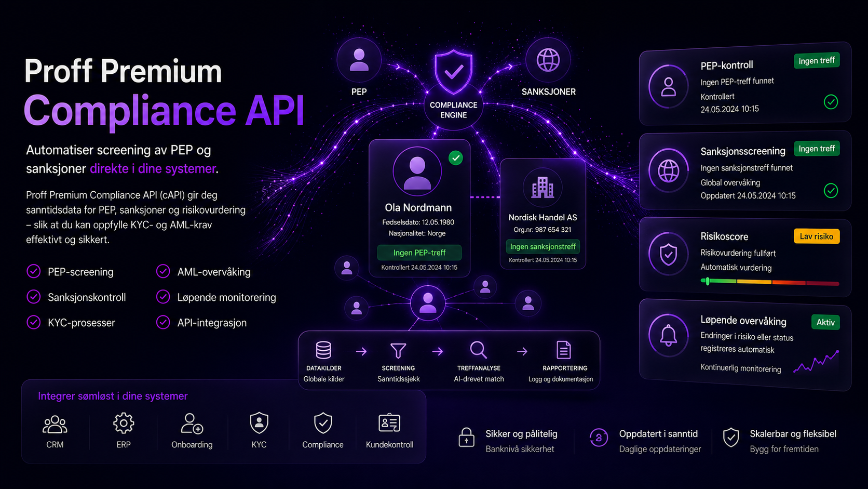The image size is (868, 489).
Task: Open the CRM people icon
Action: point(55,425)
